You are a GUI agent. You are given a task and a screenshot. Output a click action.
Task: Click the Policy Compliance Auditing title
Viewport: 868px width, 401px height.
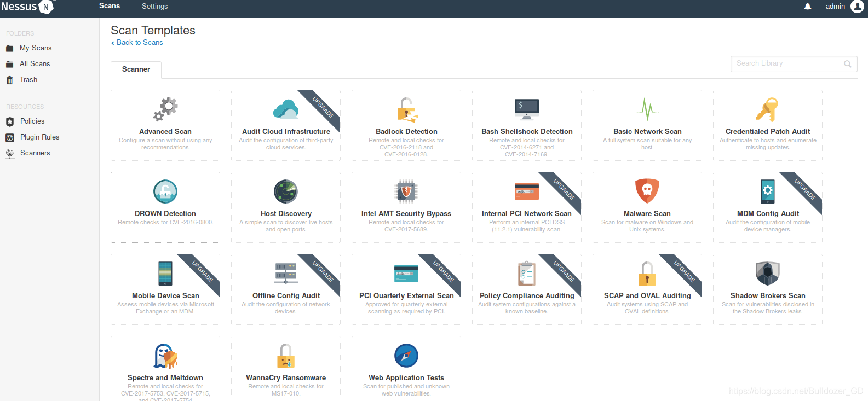527,296
